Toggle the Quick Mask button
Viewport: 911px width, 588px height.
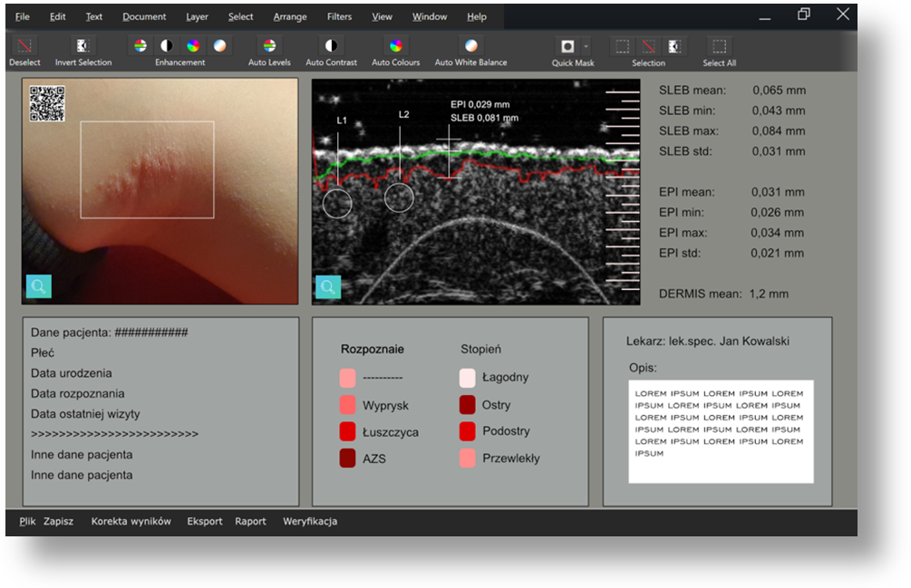pyautogui.click(x=567, y=46)
